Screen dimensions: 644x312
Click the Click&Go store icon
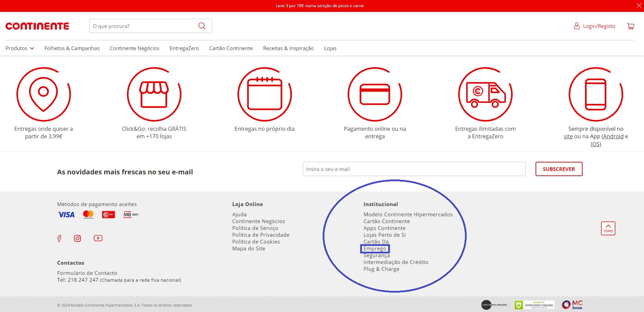click(154, 94)
